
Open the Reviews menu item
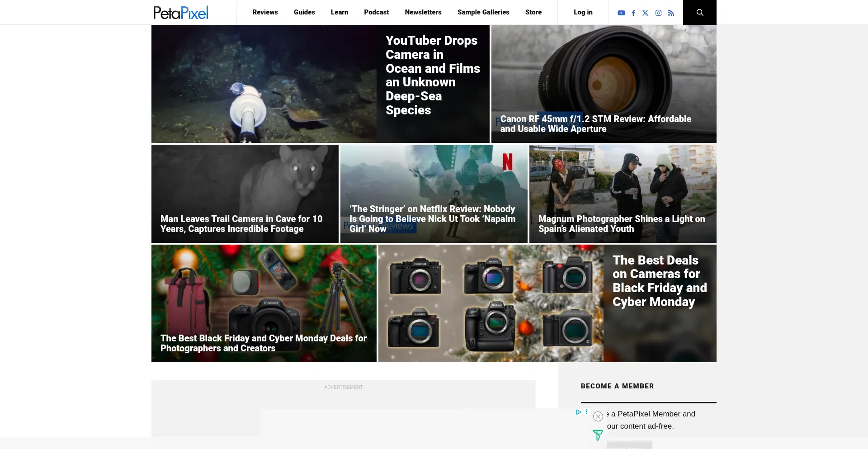[265, 12]
